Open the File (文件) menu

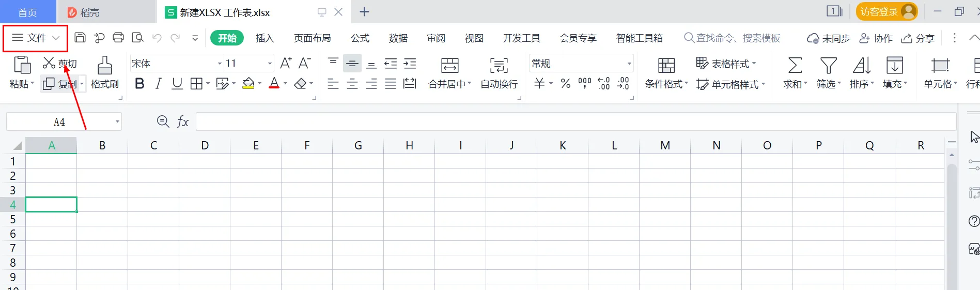pos(36,38)
